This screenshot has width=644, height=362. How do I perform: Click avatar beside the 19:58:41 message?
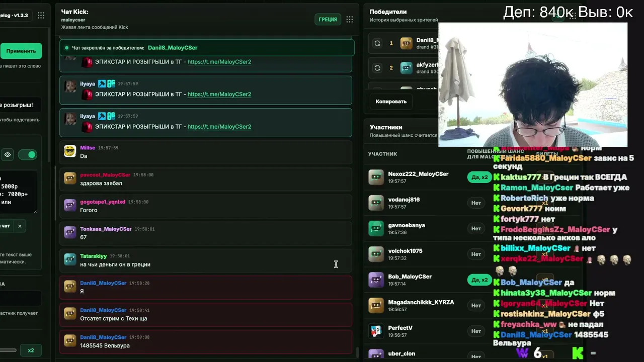click(70, 314)
